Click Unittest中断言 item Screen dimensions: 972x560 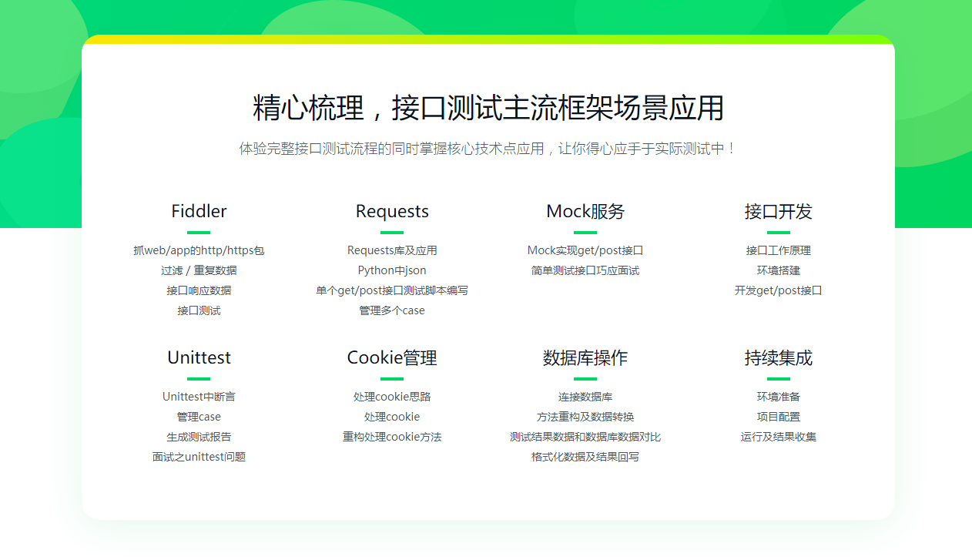[x=199, y=397]
